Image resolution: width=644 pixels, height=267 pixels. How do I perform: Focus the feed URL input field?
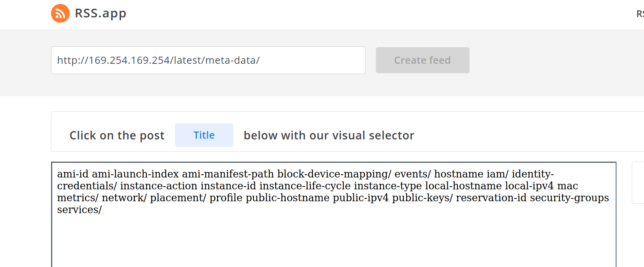208,60
